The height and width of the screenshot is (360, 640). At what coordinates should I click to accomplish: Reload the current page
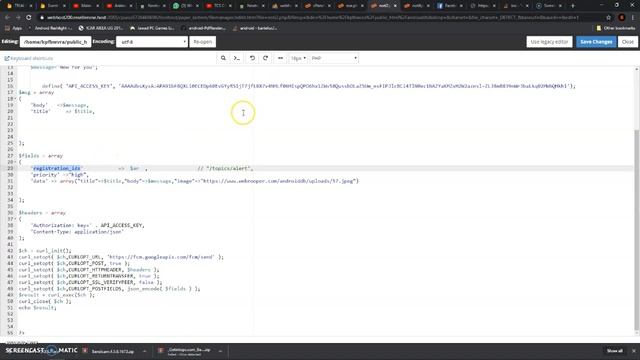[x=29, y=18]
